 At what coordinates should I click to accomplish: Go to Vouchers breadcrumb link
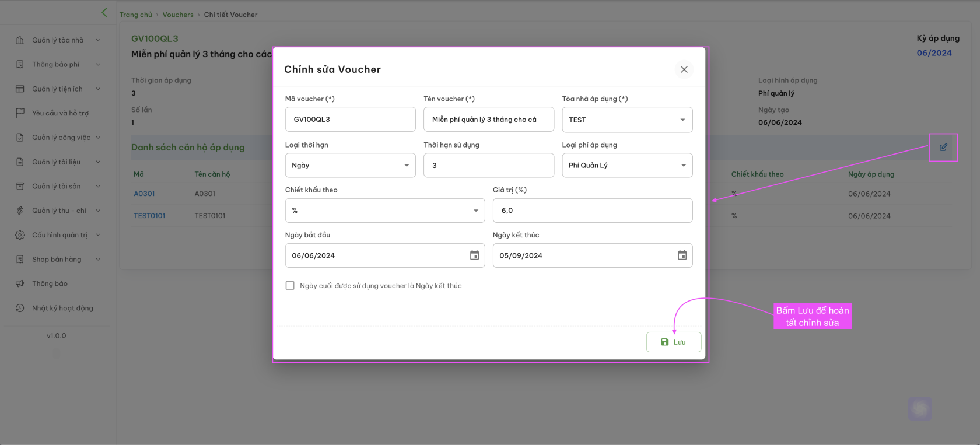(178, 15)
